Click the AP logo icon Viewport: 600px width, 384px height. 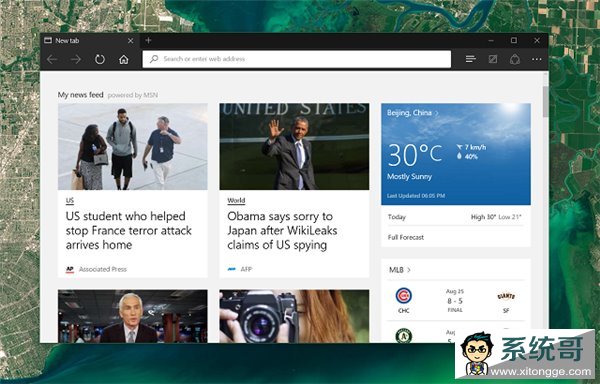(x=70, y=269)
